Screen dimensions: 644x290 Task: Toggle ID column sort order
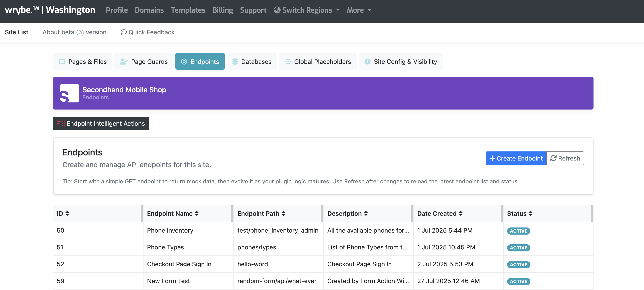coord(67,214)
